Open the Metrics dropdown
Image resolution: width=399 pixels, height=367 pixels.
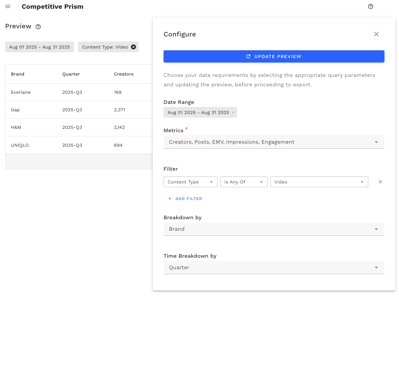[274, 142]
